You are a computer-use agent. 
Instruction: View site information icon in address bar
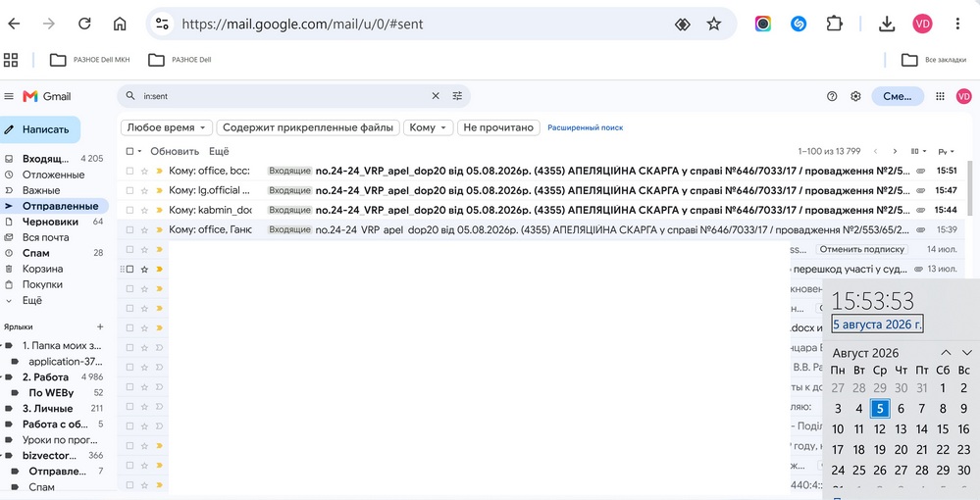[162, 24]
